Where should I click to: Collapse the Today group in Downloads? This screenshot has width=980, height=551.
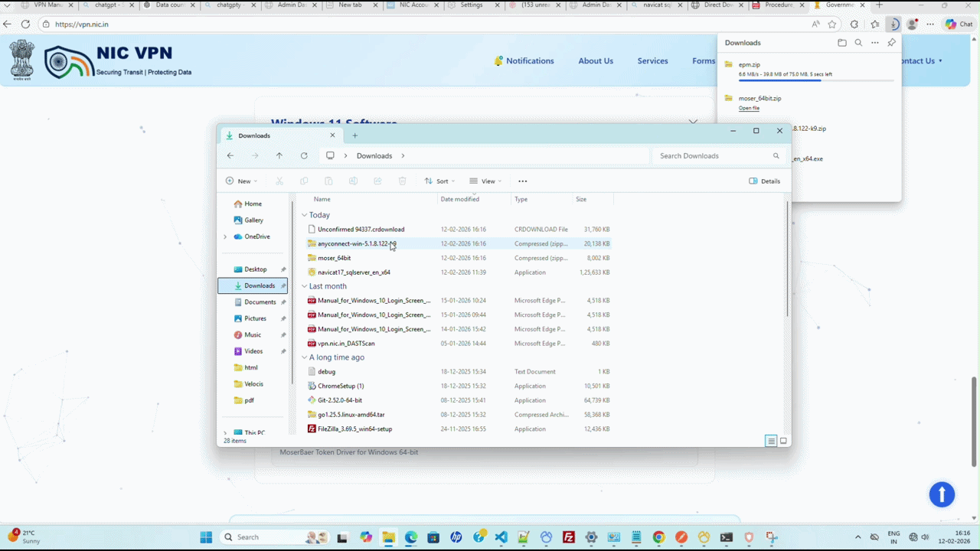[x=305, y=215]
